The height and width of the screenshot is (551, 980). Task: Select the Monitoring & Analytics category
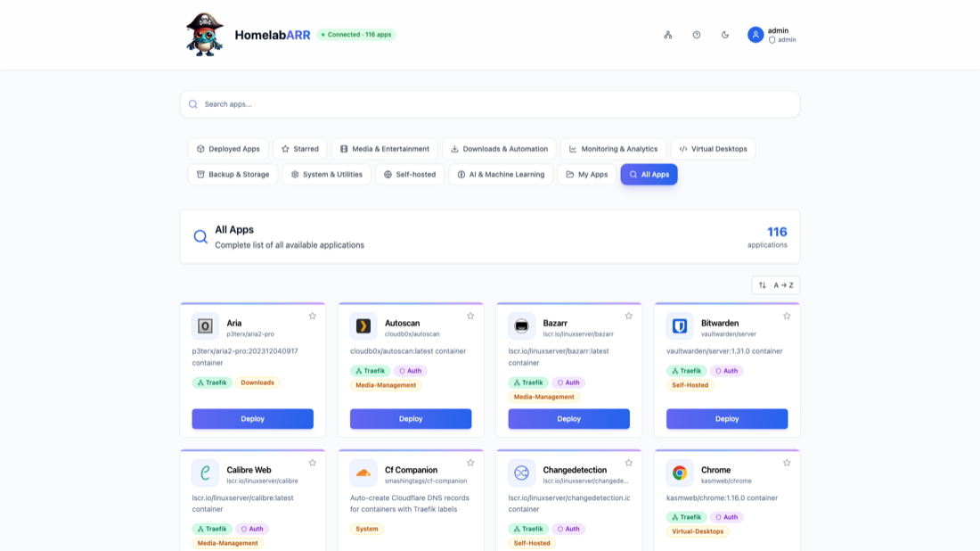click(613, 149)
